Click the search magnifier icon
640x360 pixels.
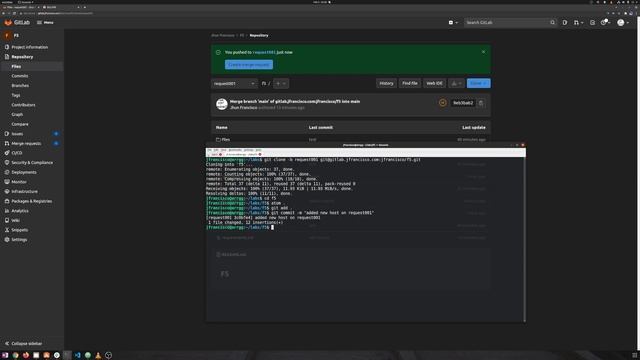[553, 22]
